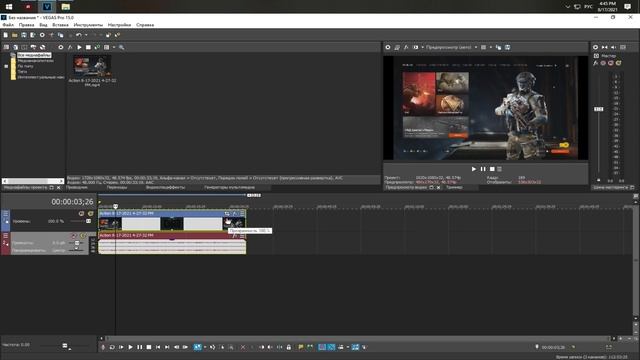
Task: Insert a marker with the yellow flag icon
Action: (301, 347)
